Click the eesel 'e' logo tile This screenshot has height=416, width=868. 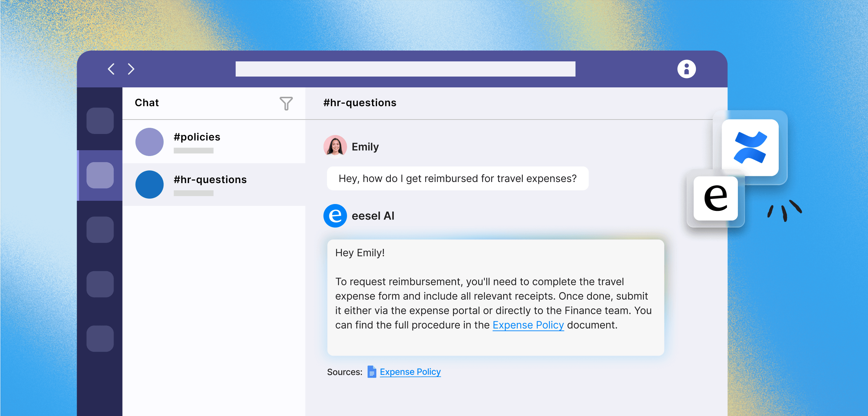click(715, 198)
